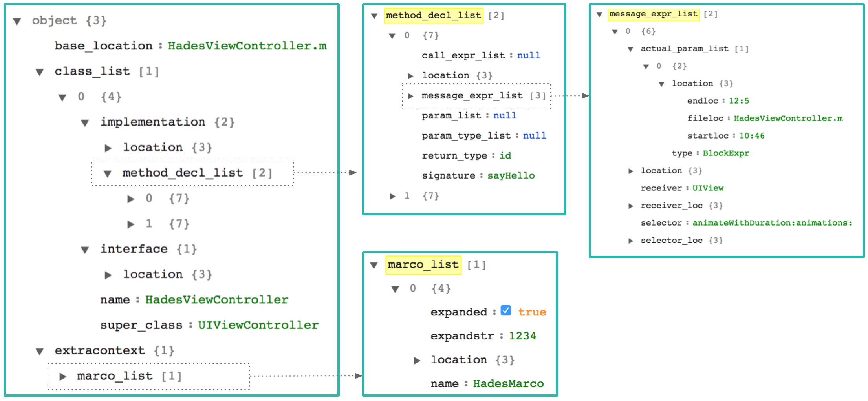Expand item 1 {7} in middle panel

(392, 196)
